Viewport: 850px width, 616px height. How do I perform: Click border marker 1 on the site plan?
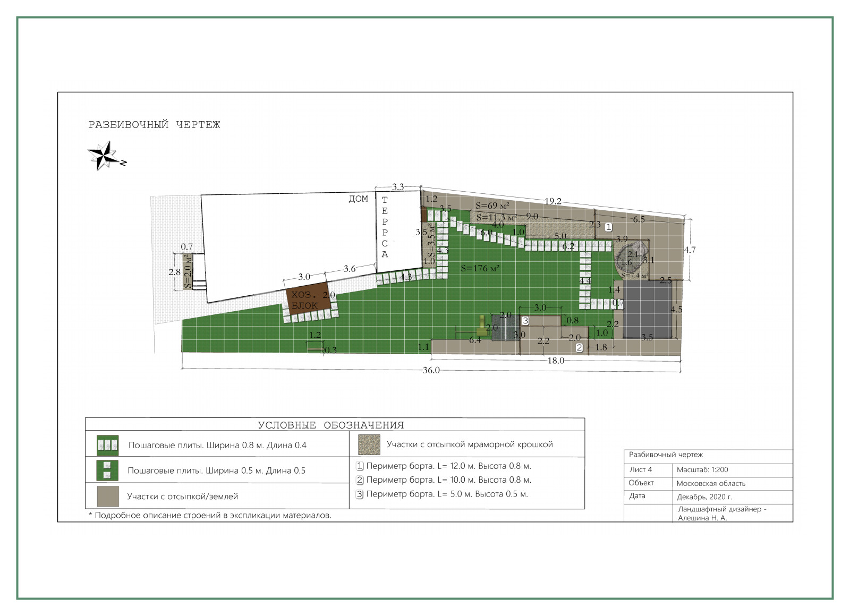pos(609,227)
